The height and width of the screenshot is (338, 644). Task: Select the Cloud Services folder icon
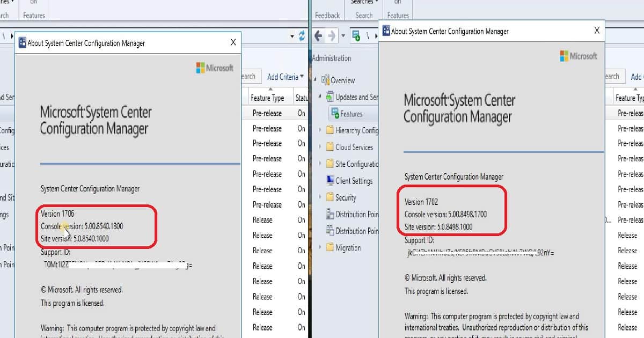tap(330, 147)
